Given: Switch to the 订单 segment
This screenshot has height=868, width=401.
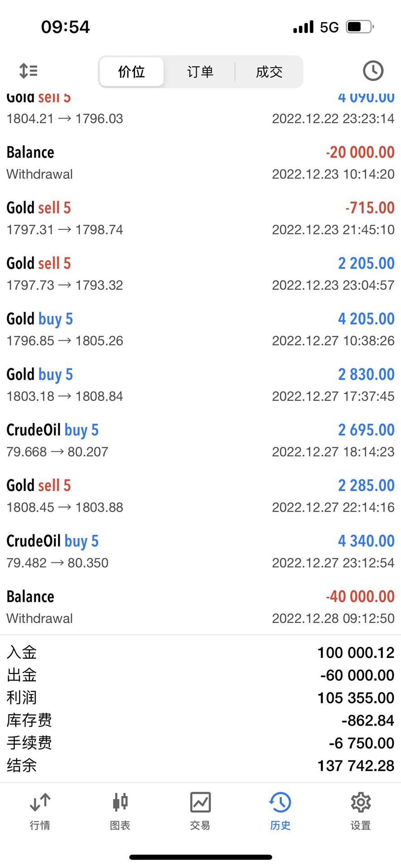Looking at the screenshot, I should click(200, 71).
